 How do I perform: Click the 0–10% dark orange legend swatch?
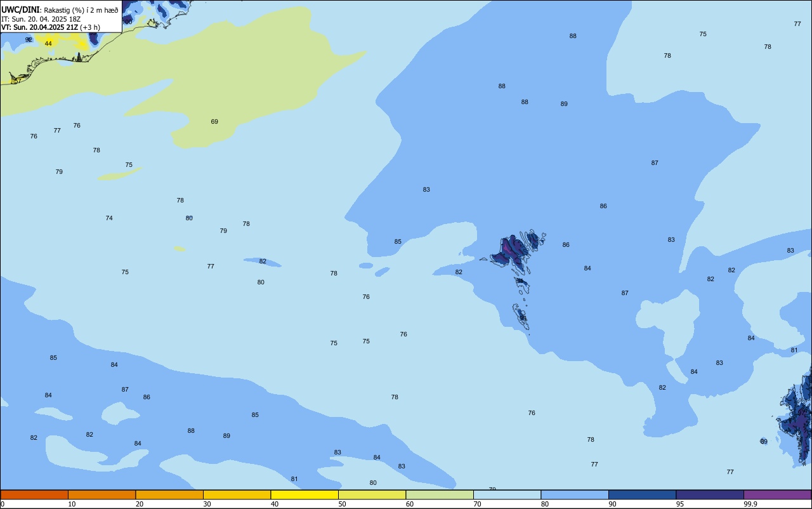coord(34,494)
